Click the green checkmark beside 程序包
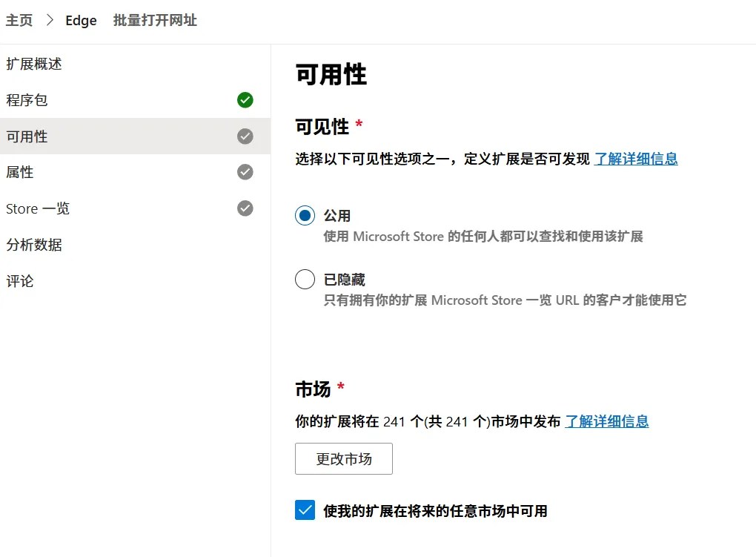The height and width of the screenshot is (557, 756). [245, 100]
